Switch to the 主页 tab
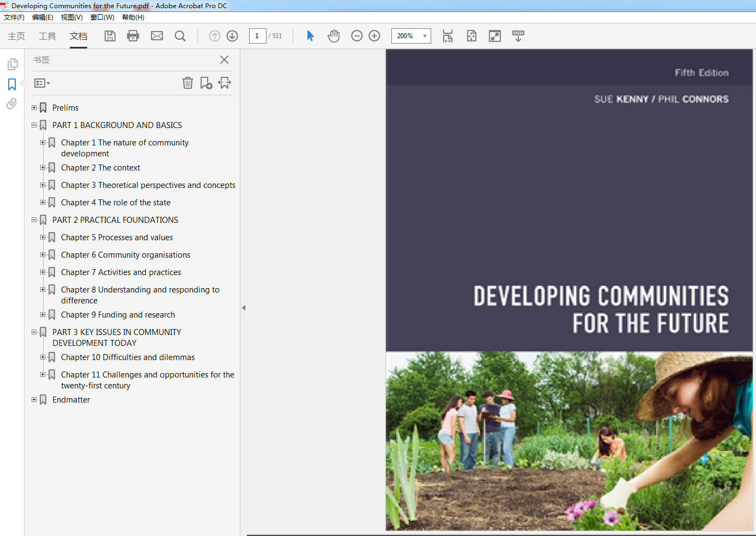 [x=16, y=36]
